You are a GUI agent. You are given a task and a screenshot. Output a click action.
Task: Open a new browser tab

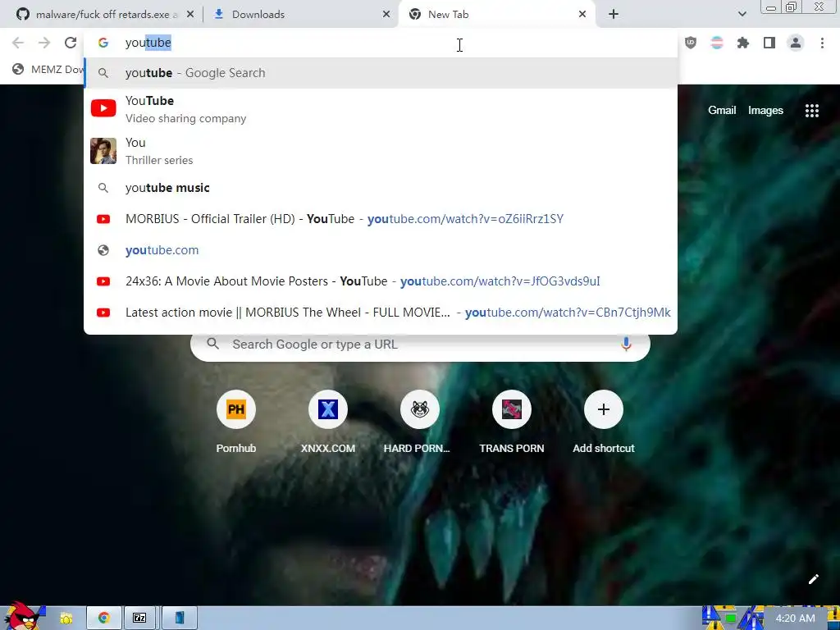(x=614, y=15)
